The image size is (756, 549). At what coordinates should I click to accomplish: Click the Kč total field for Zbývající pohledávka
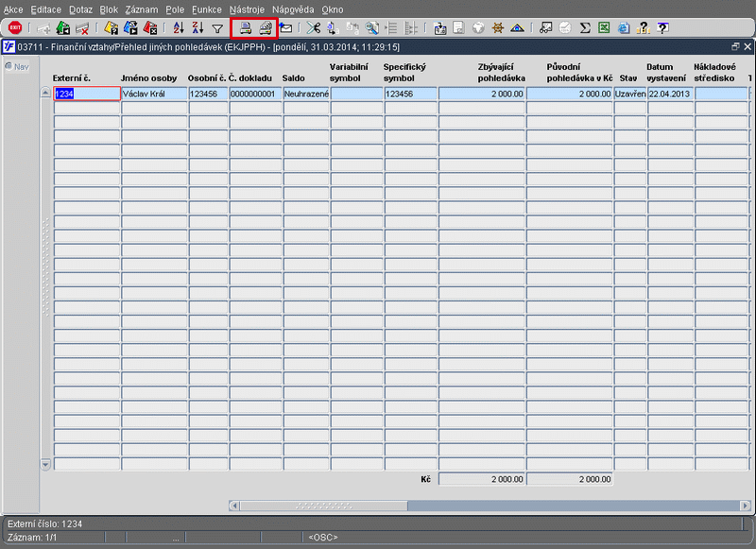click(x=482, y=479)
